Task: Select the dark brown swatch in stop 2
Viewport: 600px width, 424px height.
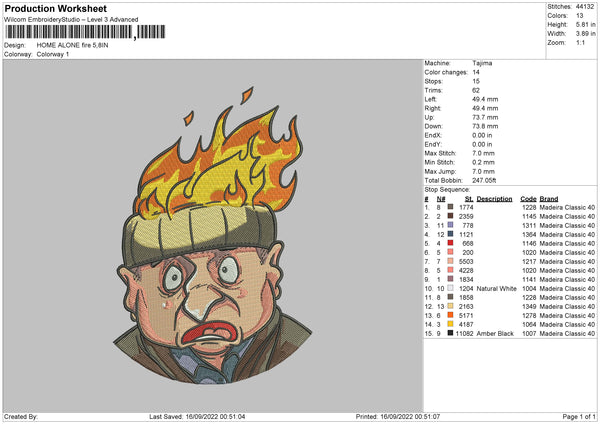Action: [450, 216]
